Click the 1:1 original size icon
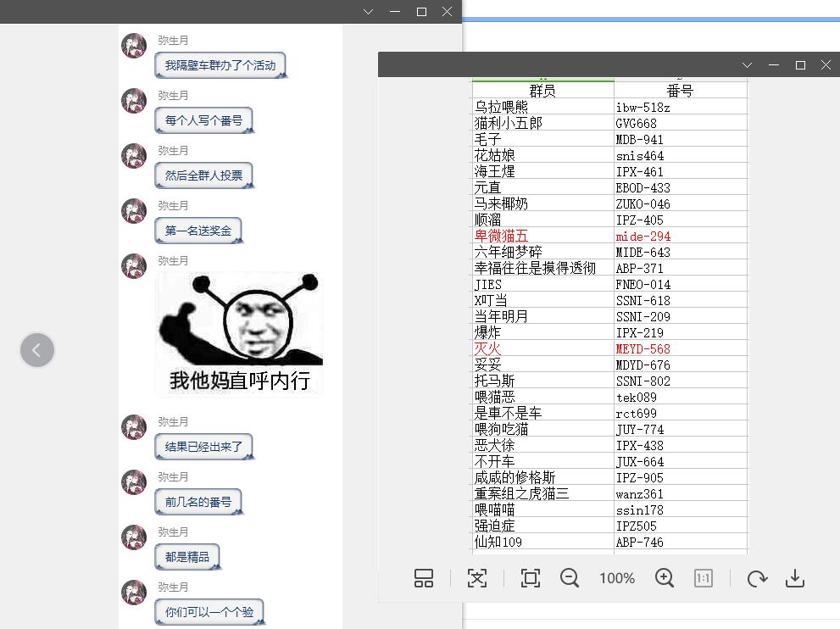Viewport: 840px width, 629px height. [704, 578]
